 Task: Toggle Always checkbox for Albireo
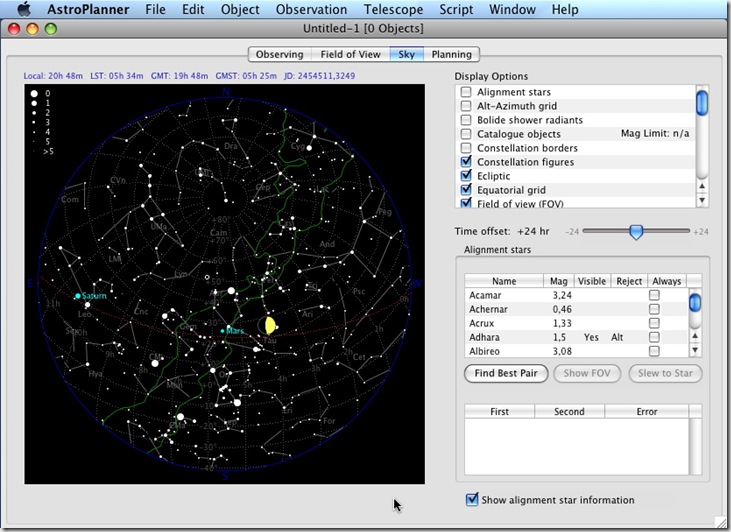click(x=655, y=351)
